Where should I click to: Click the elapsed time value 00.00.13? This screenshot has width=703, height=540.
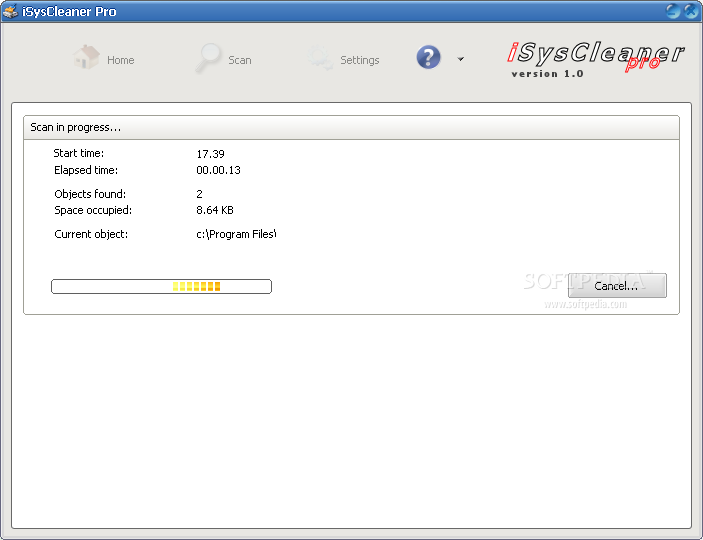pos(218,170)
